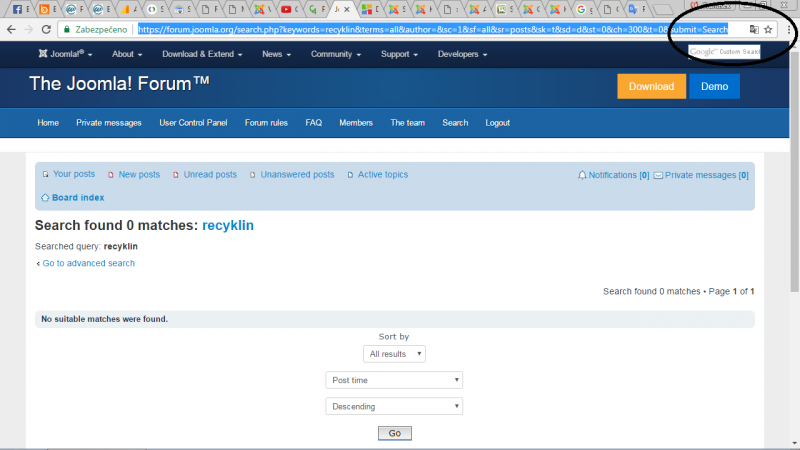Open the Members list
800x450 pixels.
point(356,123)
